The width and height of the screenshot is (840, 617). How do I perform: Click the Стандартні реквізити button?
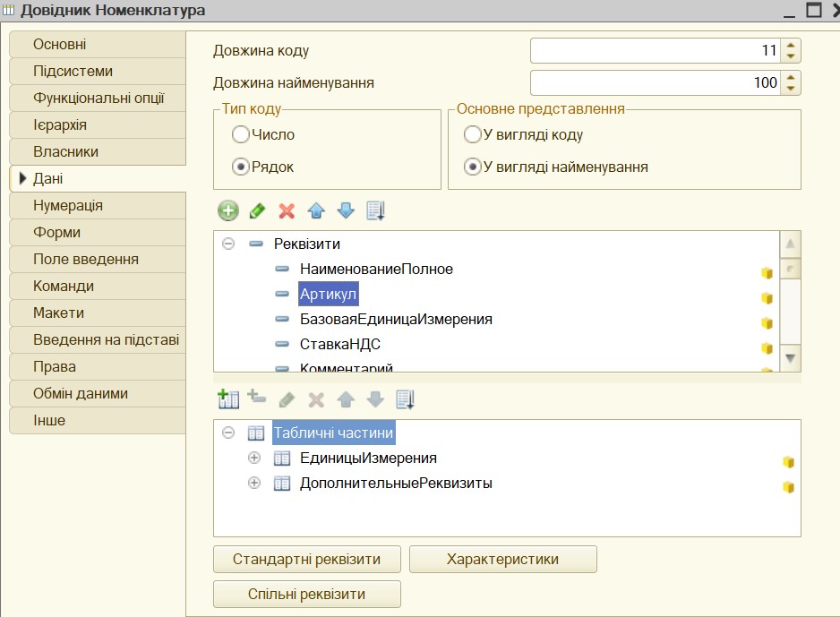(307, 559)
